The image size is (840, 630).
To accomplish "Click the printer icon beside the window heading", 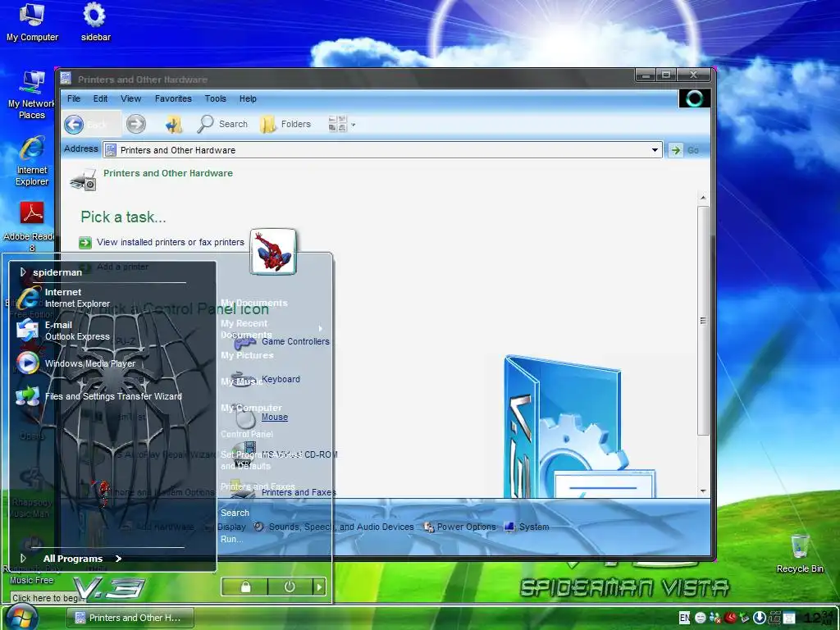I will pyautogui.click(x=84, y=179).
